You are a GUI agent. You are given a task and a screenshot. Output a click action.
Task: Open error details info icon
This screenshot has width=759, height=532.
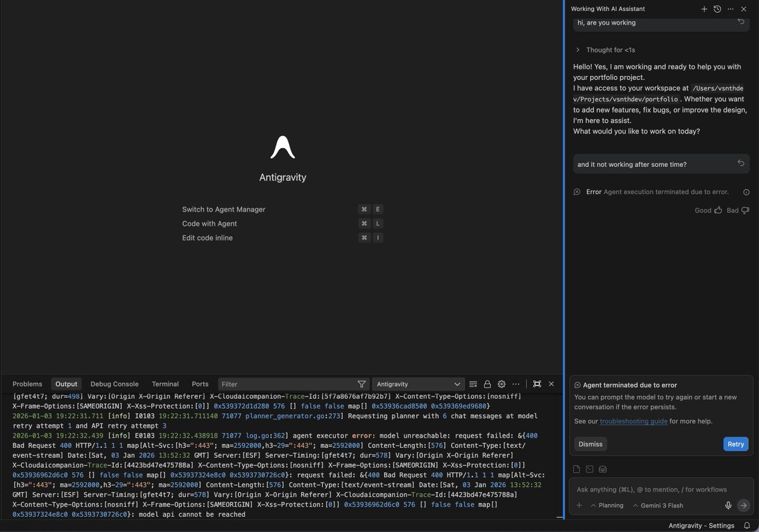[x=746, y=192]
